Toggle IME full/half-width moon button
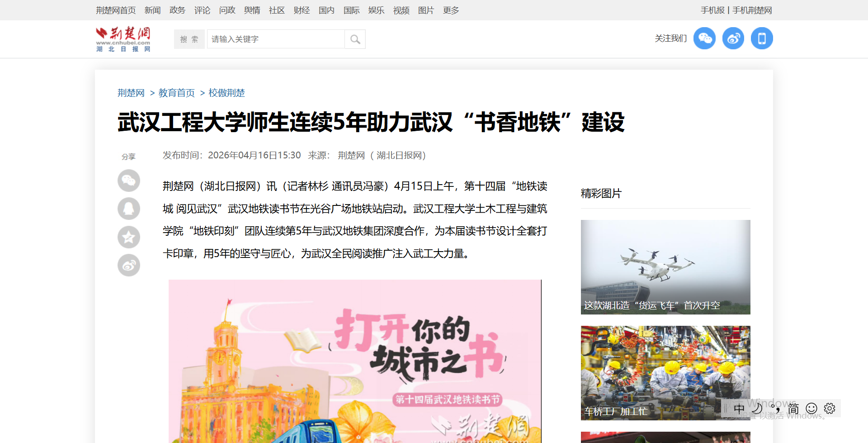868x443 pixels. pyautogui.click(x=757, y=409)
